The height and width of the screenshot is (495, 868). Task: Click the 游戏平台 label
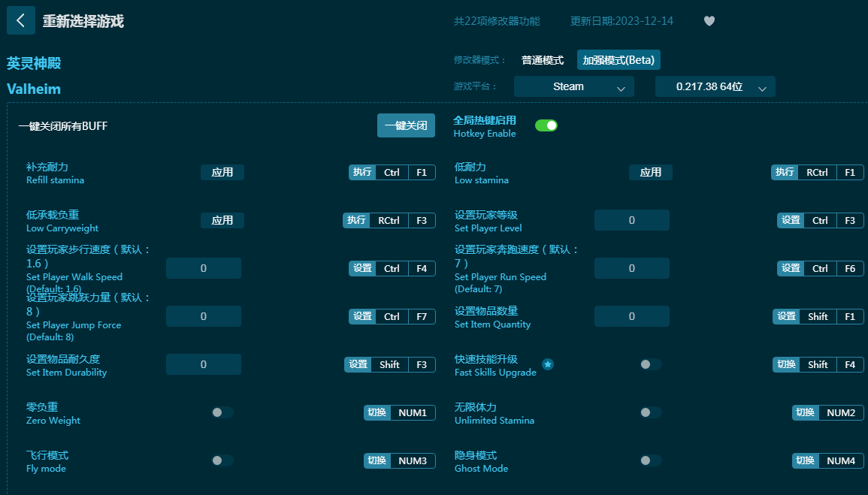click(476, 86)
